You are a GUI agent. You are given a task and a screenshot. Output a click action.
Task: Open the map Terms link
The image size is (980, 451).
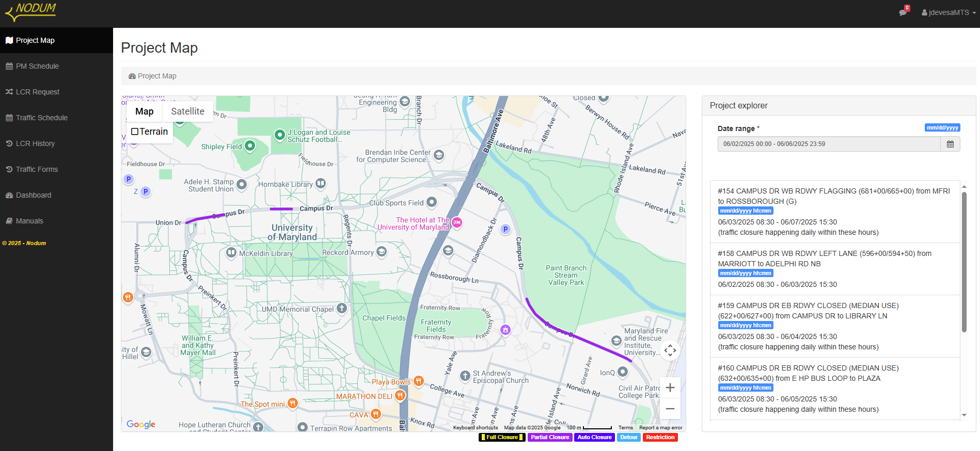pos(625,428)
